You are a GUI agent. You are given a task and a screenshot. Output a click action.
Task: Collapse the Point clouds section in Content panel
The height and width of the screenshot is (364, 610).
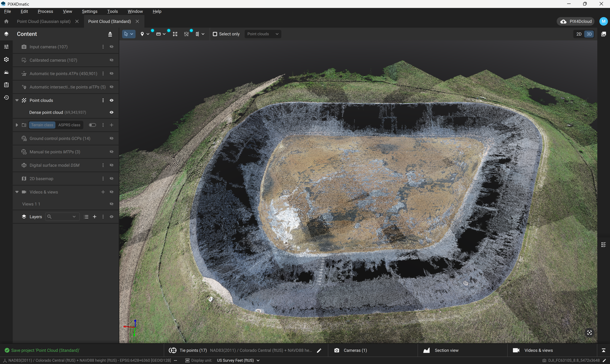[17, 100]
